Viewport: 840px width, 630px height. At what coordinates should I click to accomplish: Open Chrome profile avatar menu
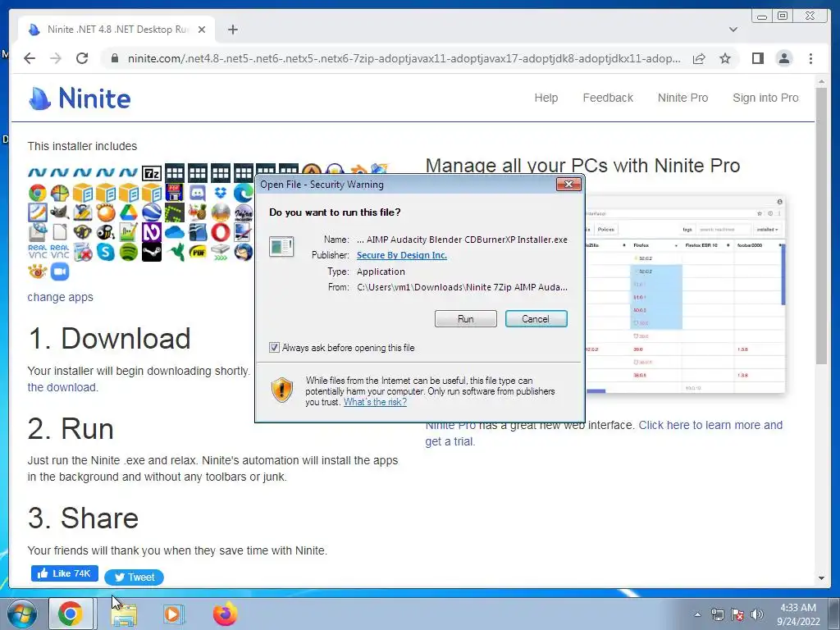pos(783,58)
